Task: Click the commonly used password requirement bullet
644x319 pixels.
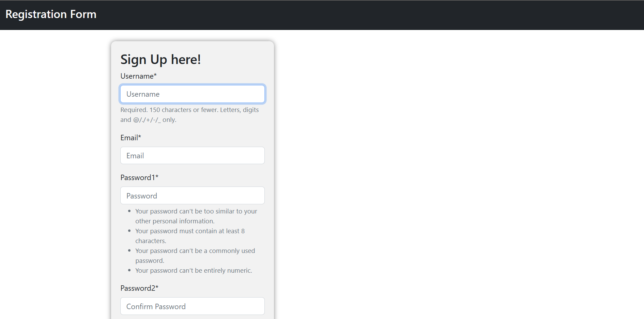Action: pos(195,255)
